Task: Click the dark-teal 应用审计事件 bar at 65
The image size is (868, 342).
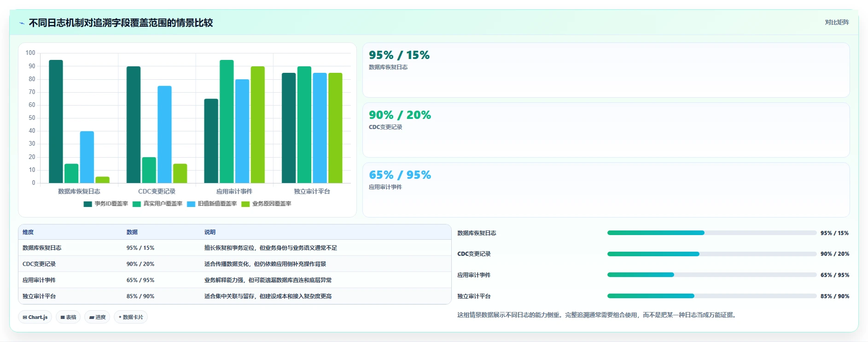Action: tap(211, 141)
